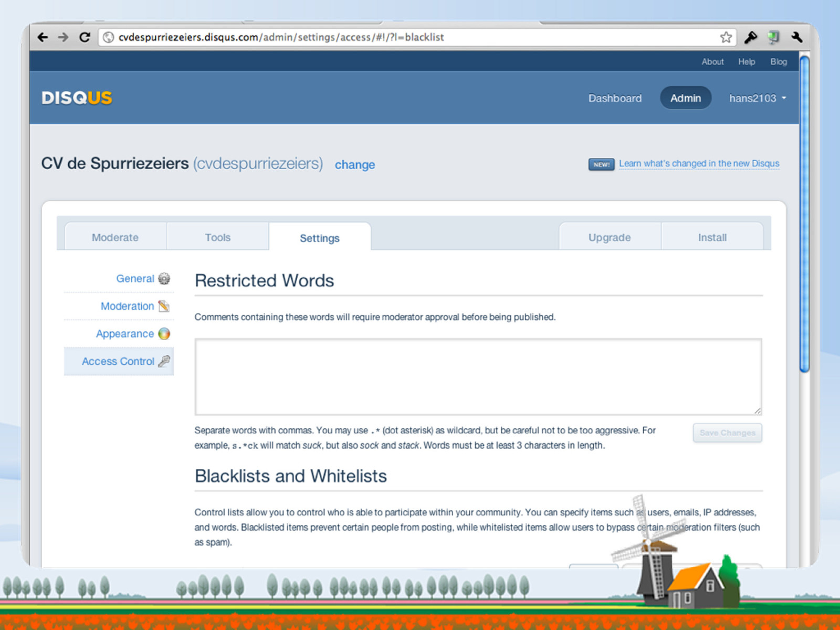Open Moderation settings in sidebar
Screen dimensions: 840x630
click(128, 306)
